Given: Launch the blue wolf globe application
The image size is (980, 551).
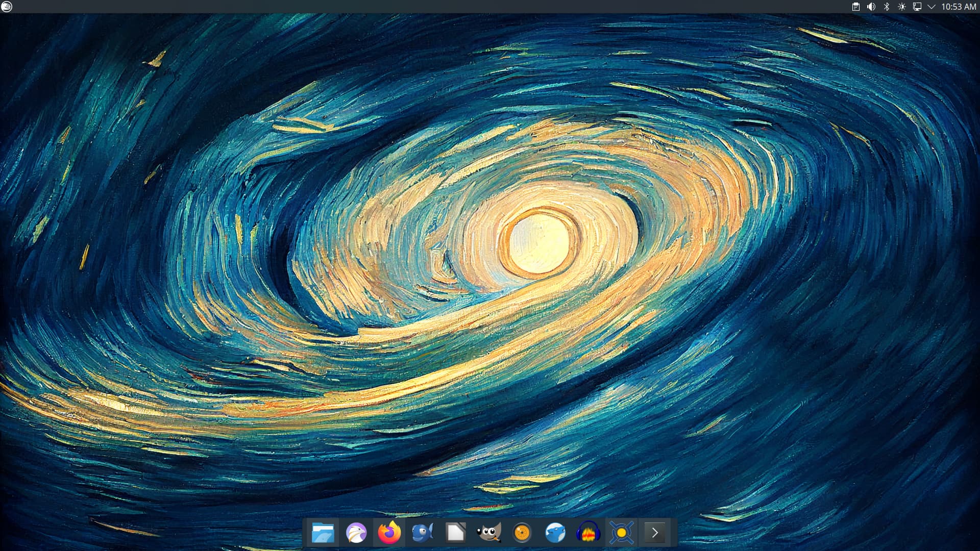Looking at the screenshot, I should [x=555, y=533].
